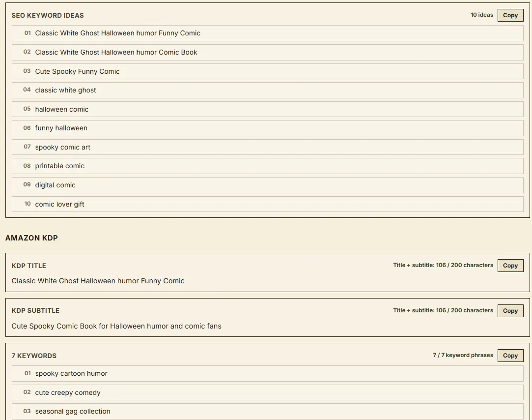Click the 'KDP SUBTITLE' heading
The height and width of the screenshot is (420, 532).
coord(36,311)
